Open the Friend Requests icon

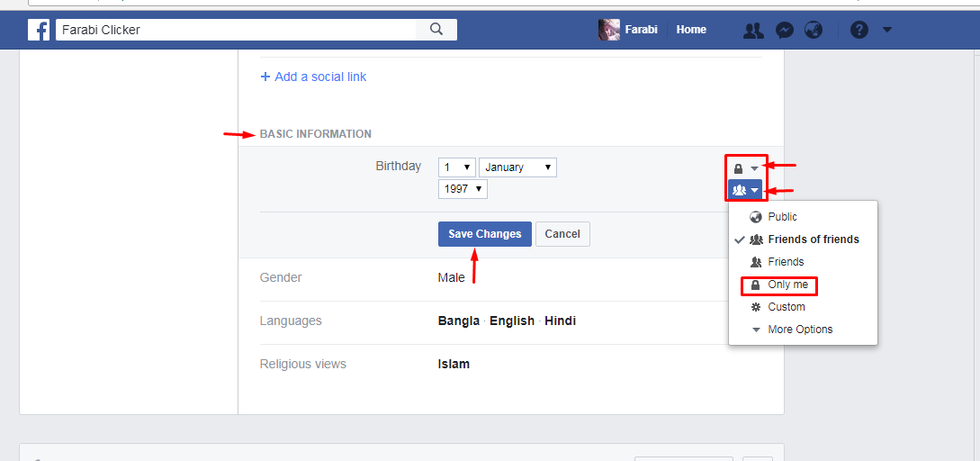(753, 30)
